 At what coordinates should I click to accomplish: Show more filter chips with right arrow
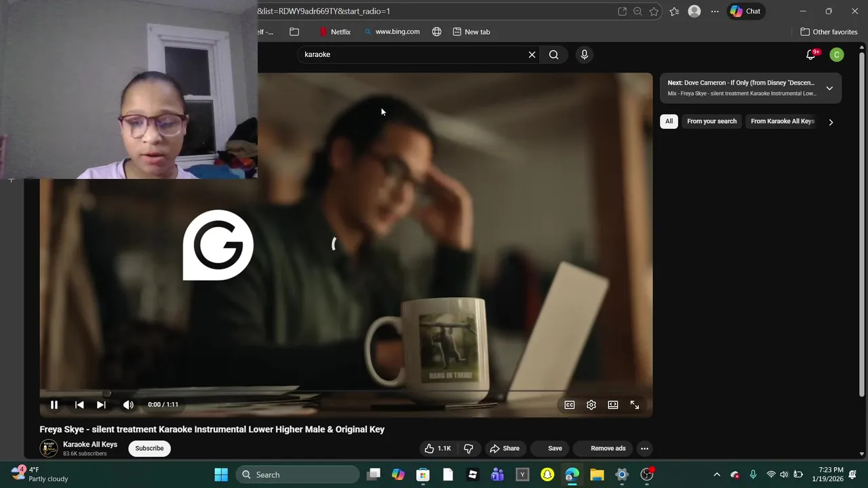(831, 122)
